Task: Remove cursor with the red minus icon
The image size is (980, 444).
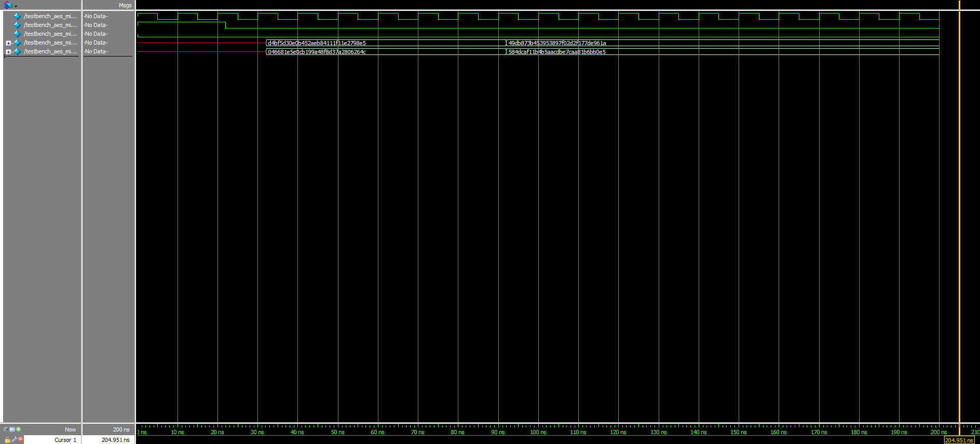Action: (21, 439)
